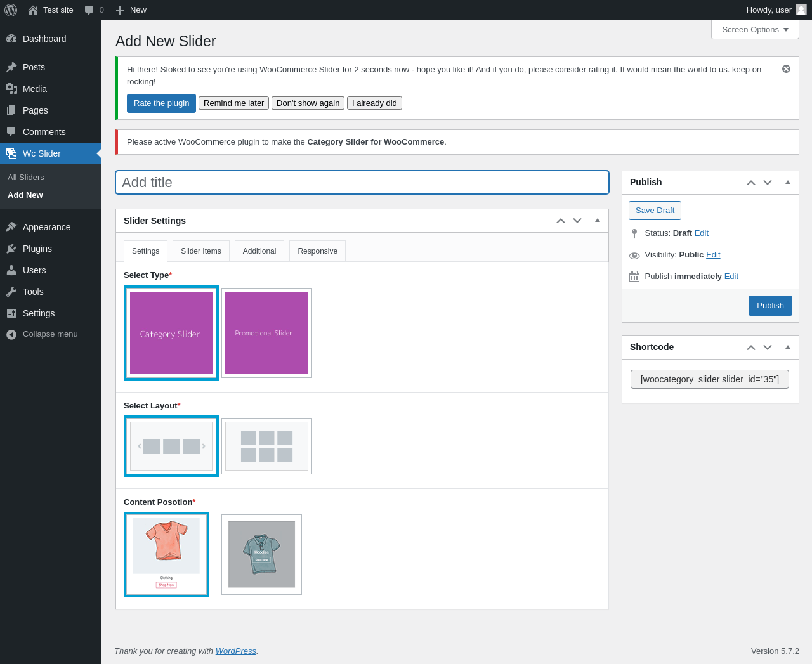Open the Screen Options dropdown
812x664 pixels.
click(755, 30)
